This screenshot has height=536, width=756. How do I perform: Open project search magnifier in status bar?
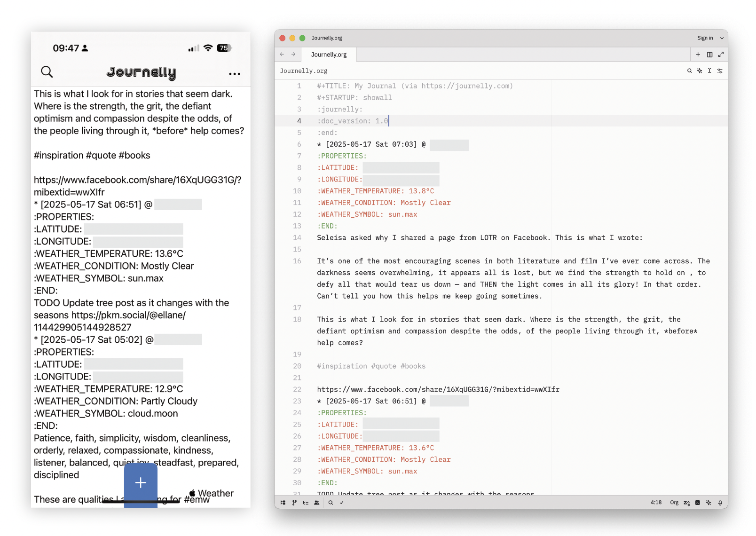click(x=331, y=503)
